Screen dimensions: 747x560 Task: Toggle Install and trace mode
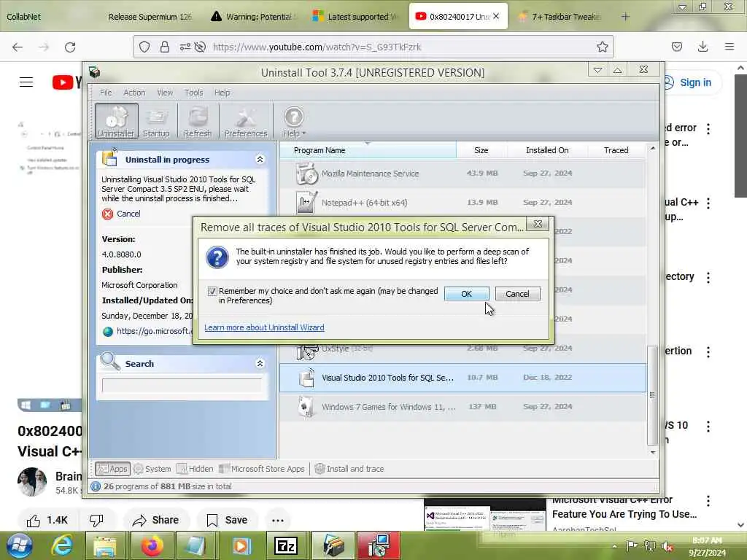tap(349, 469)
